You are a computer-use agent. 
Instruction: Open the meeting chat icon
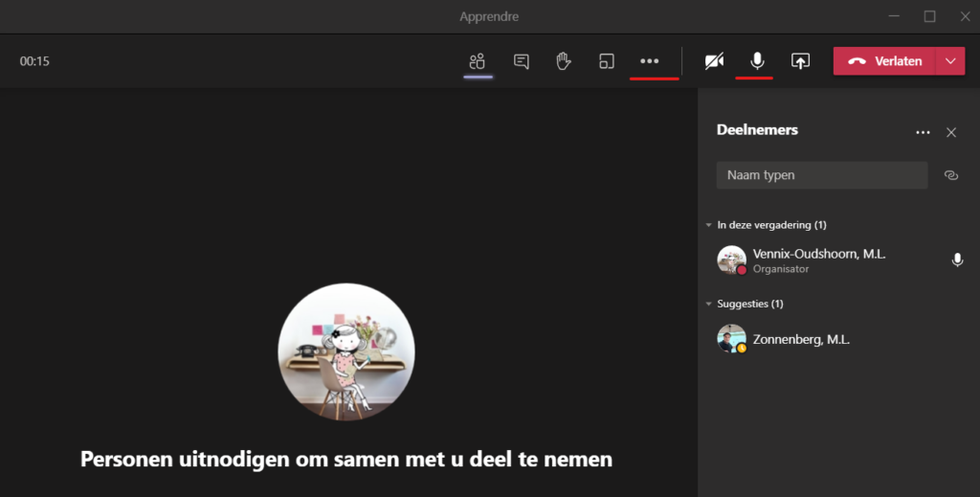[522, 61]
